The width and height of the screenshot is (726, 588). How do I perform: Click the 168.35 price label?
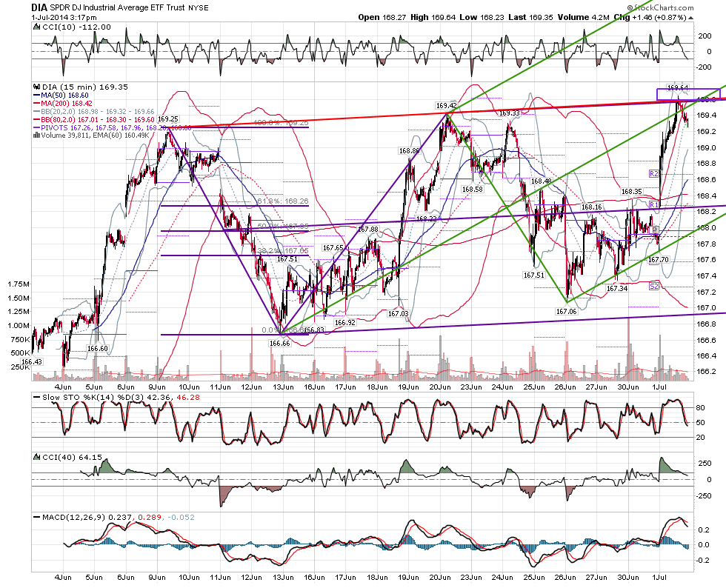point(631,191)
